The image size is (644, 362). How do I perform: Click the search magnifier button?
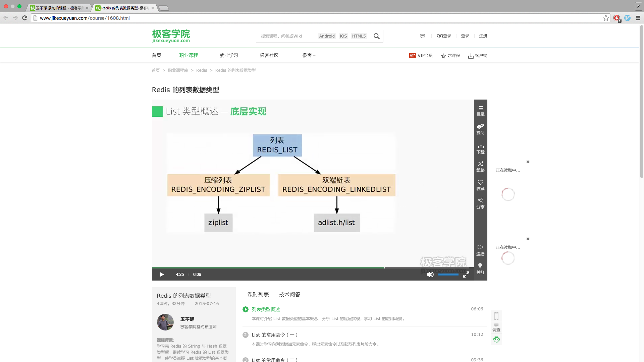[x=376, y=36]
